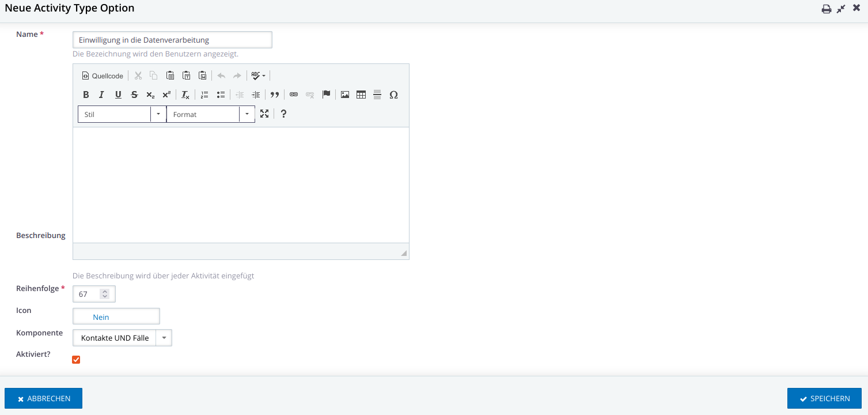Open the spell check options menu

point(259,76)
